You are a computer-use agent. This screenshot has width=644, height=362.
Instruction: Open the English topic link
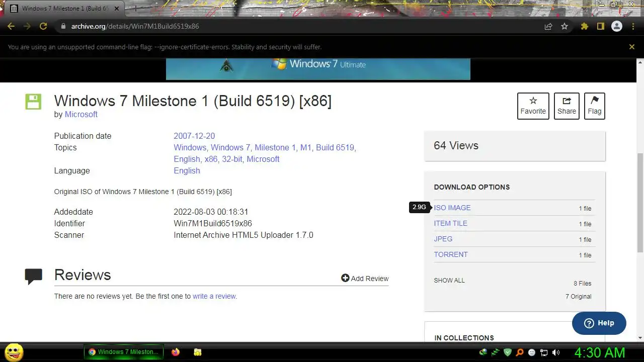(x=187, y=159)
